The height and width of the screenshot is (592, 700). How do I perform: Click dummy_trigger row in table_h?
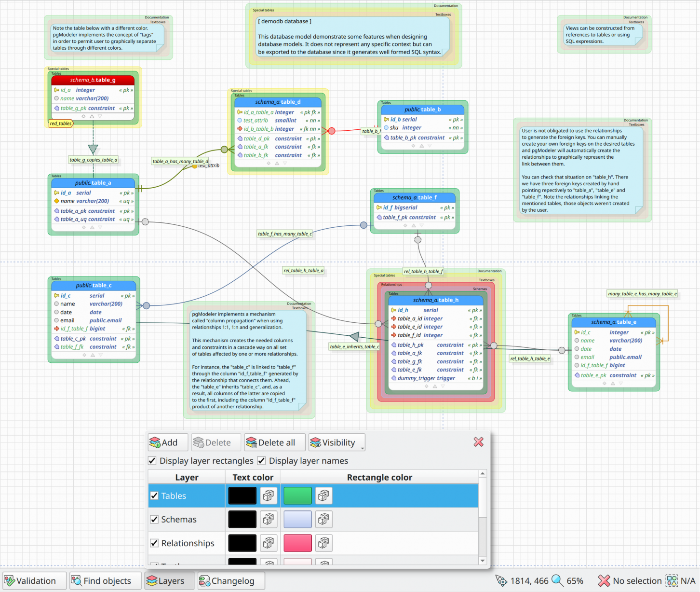pyautogui.click(x=436, y=378)
